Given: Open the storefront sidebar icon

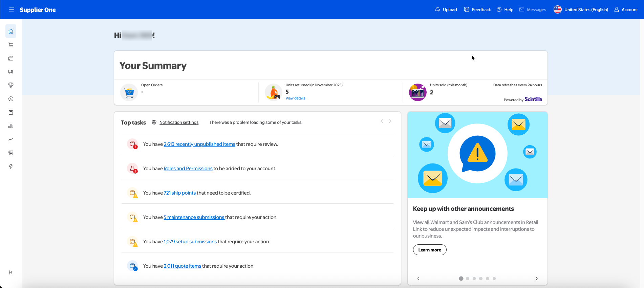Looking at the screenshot, I should (x=11, y=153).
